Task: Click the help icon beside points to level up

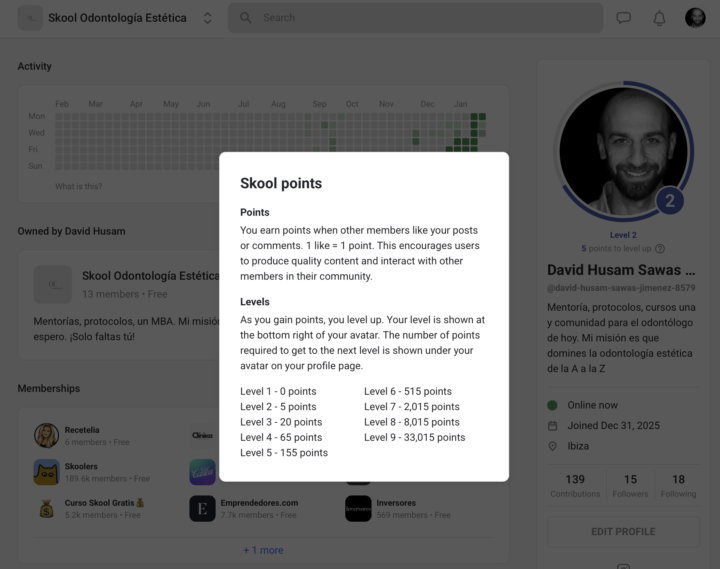Action: [660, 249]
